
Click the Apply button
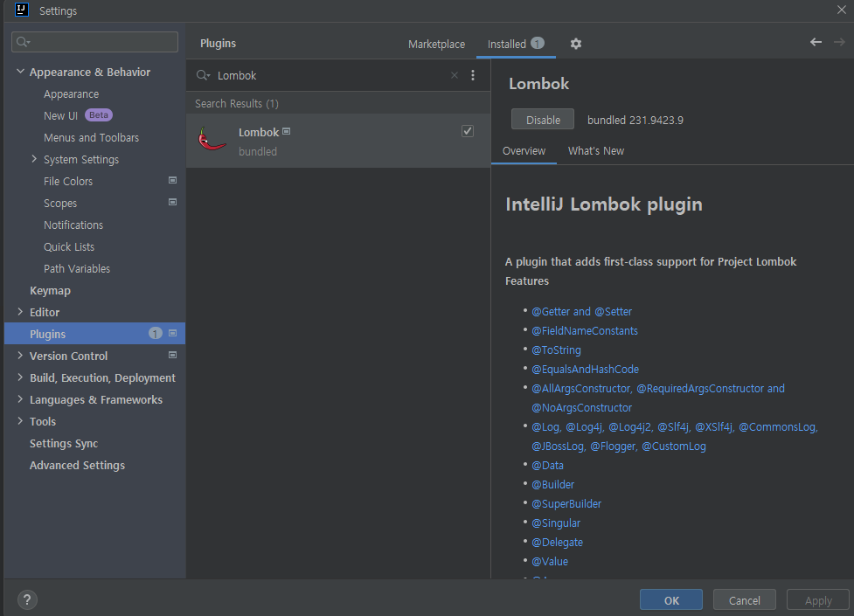(x=818, y=600)
